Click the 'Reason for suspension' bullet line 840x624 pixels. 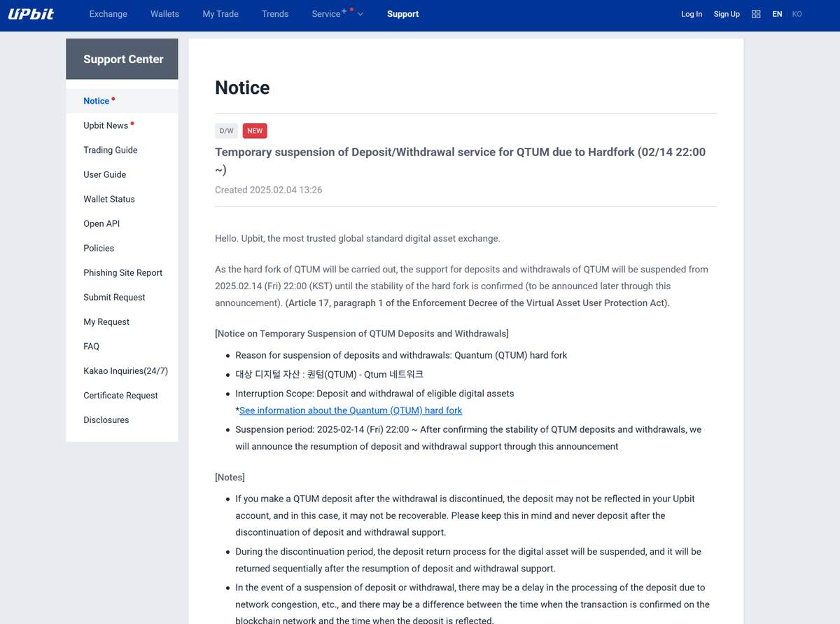point(401,355)
